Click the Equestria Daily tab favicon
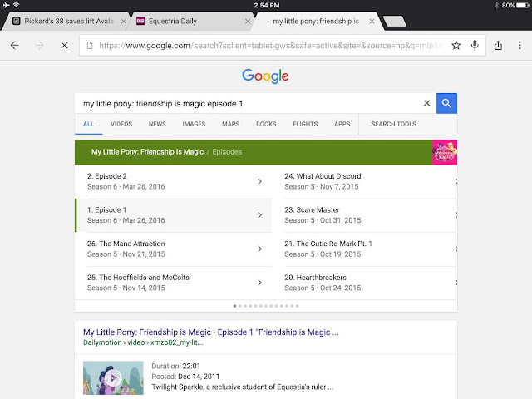 coord(140,22)
